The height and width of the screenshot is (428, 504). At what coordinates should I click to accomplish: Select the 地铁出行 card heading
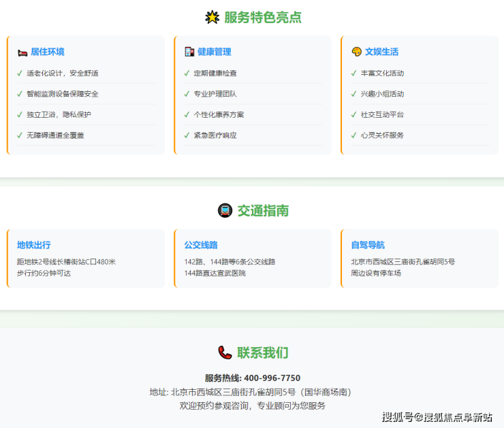(33, 245)
